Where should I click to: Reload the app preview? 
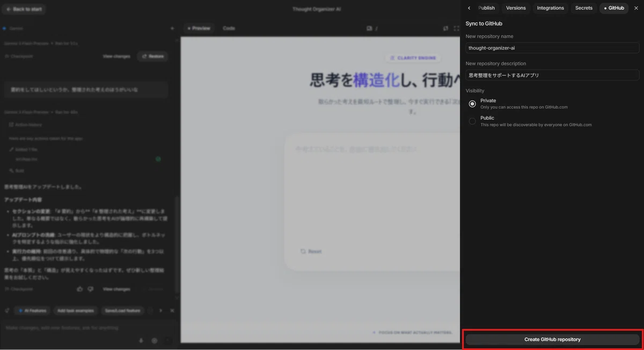coord(445,28)
